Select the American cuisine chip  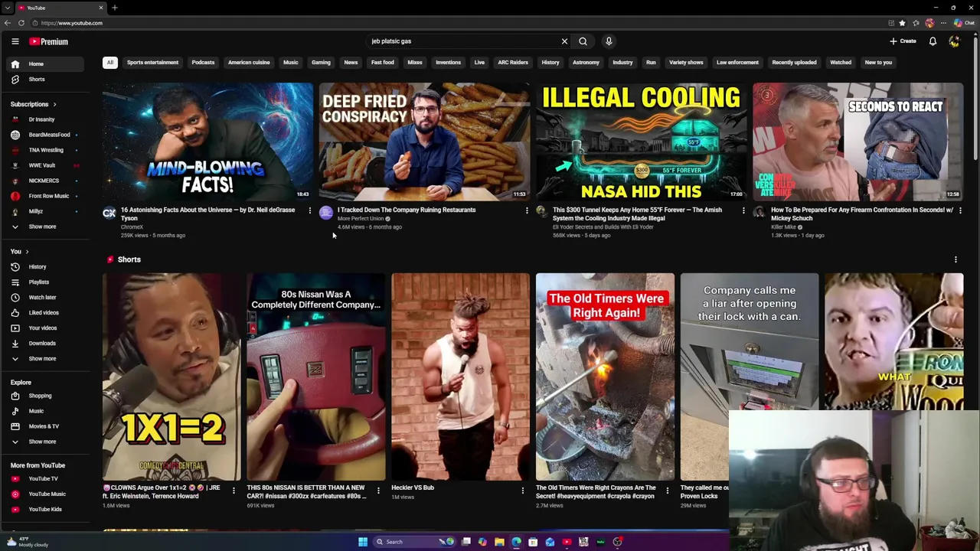point(249,63)
